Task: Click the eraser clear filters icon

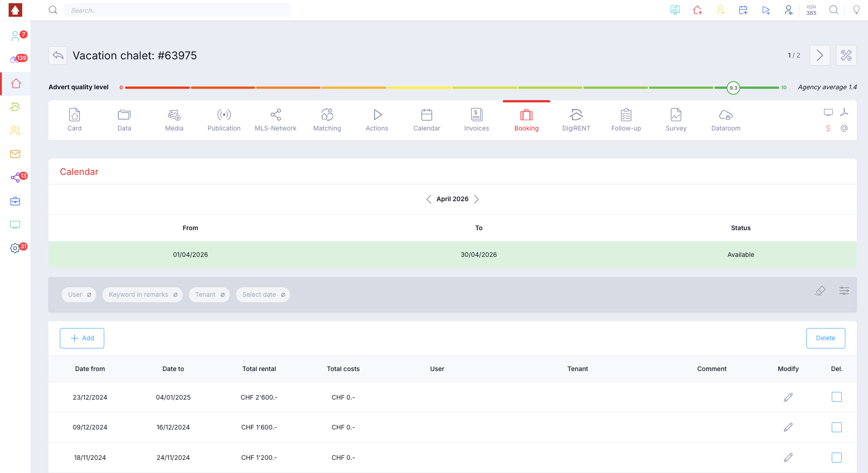Action: (x=820, y=290)
